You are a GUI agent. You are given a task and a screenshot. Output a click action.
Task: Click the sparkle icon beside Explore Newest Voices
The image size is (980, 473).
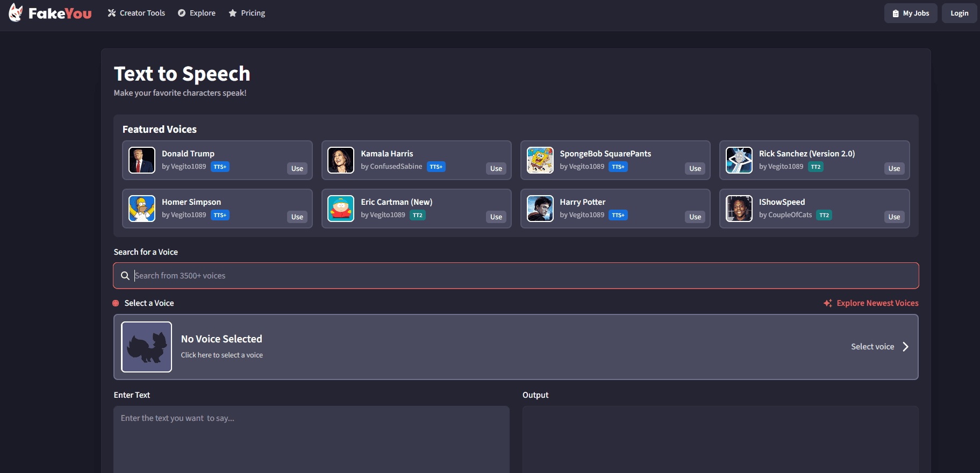[x=828, y=303]
